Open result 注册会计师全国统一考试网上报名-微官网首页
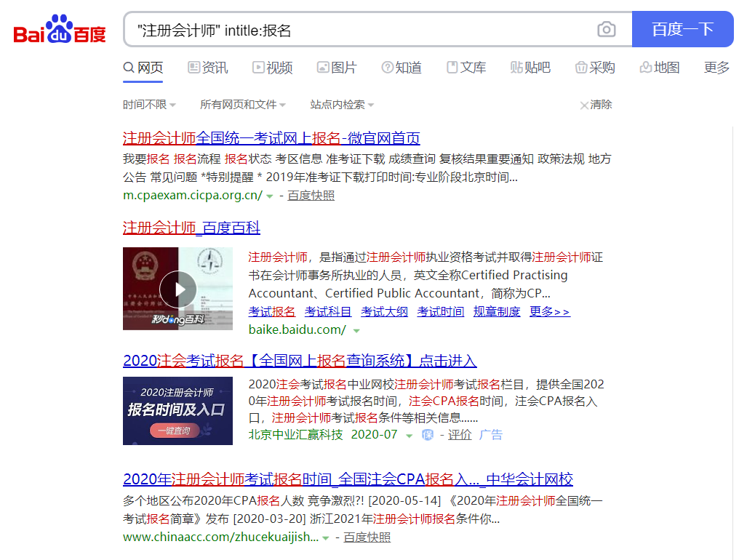 point(271,138)
